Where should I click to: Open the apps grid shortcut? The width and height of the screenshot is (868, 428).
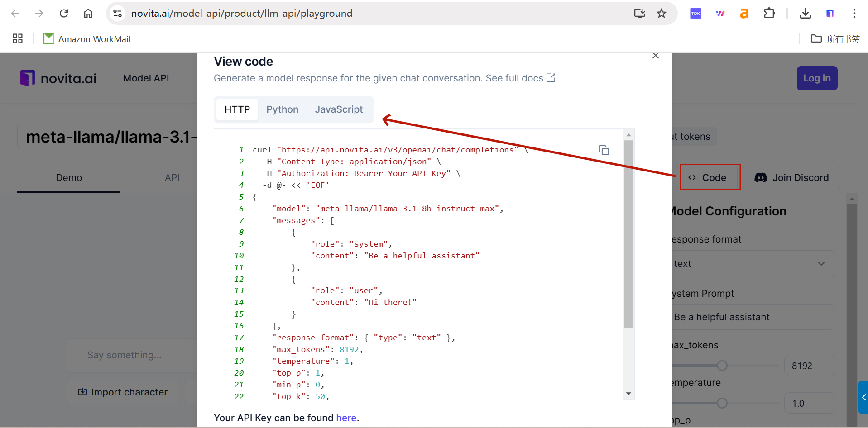pyautogui.click(x=18, y=38)
